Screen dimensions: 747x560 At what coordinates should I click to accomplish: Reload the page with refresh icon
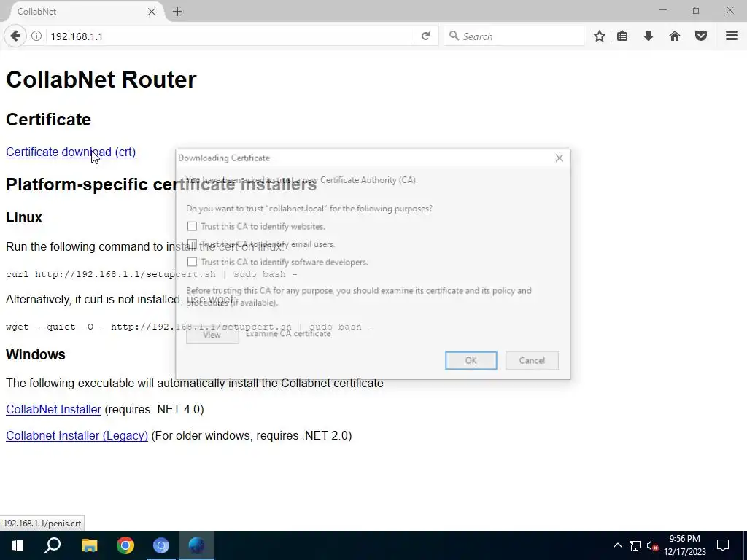(425, 36)
